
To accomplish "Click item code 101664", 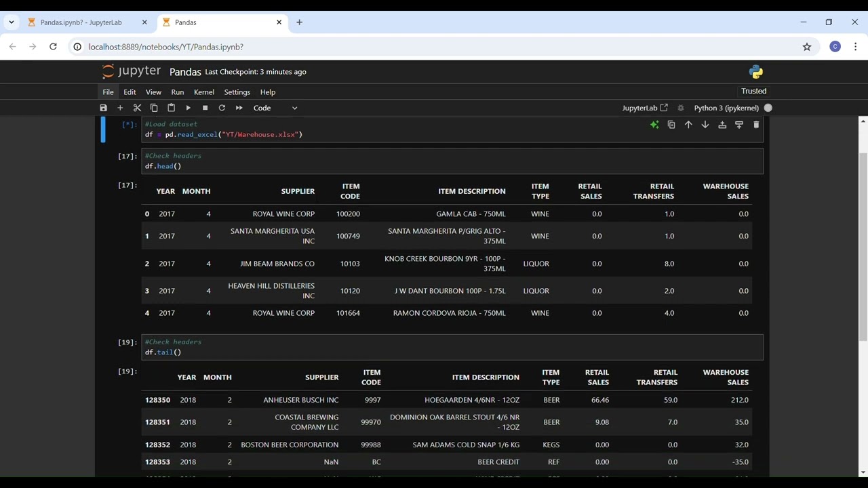I will point(348,313).
